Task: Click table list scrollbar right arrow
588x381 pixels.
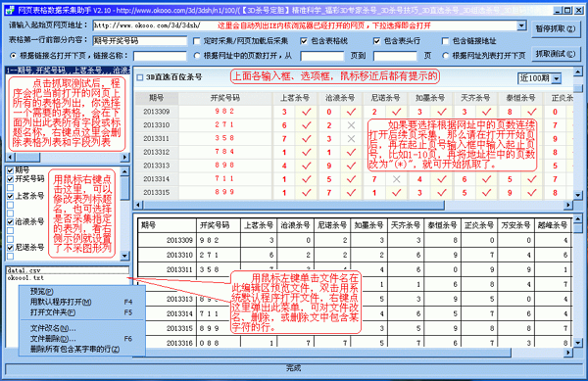Action: click(x=125, y=158)
